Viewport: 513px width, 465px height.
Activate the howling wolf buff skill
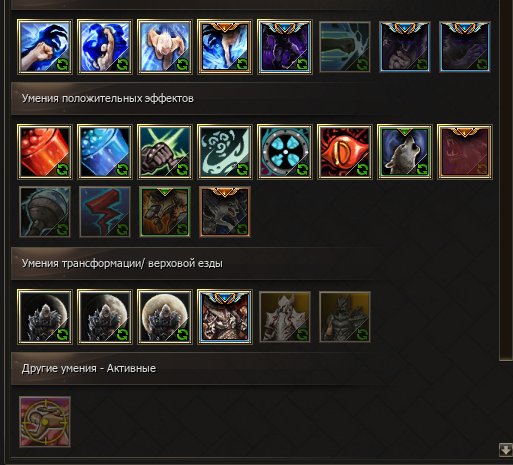pyautogui.click(x=405, y=152)
